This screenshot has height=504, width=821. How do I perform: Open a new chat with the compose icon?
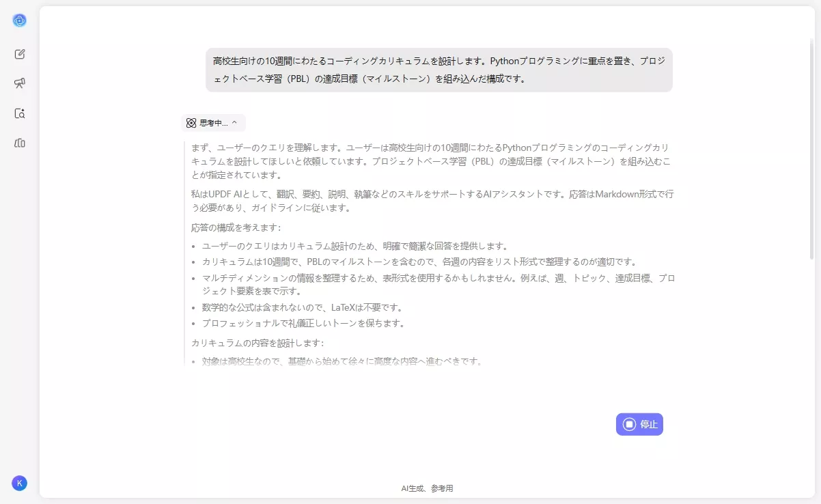point(20,54)
